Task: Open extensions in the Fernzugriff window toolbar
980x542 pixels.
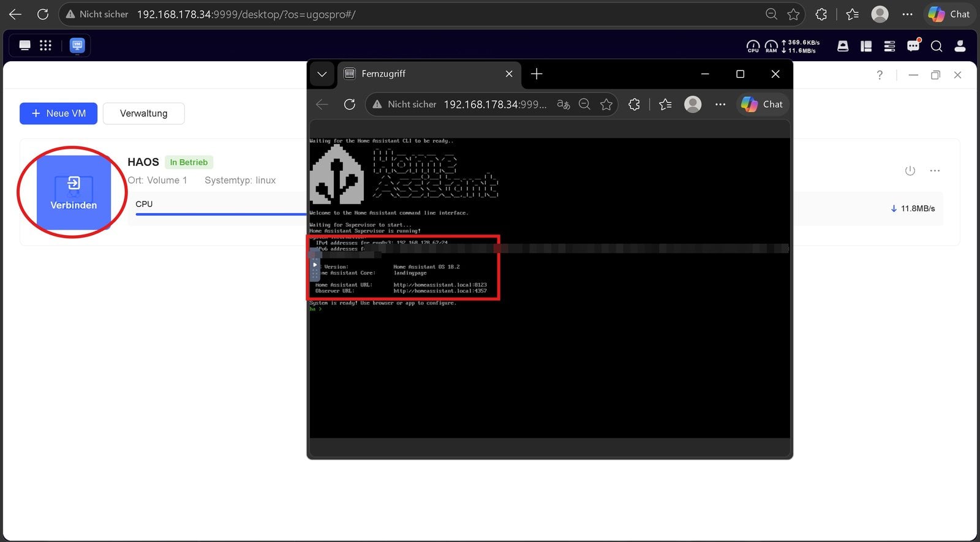Action: coord(634,104)
